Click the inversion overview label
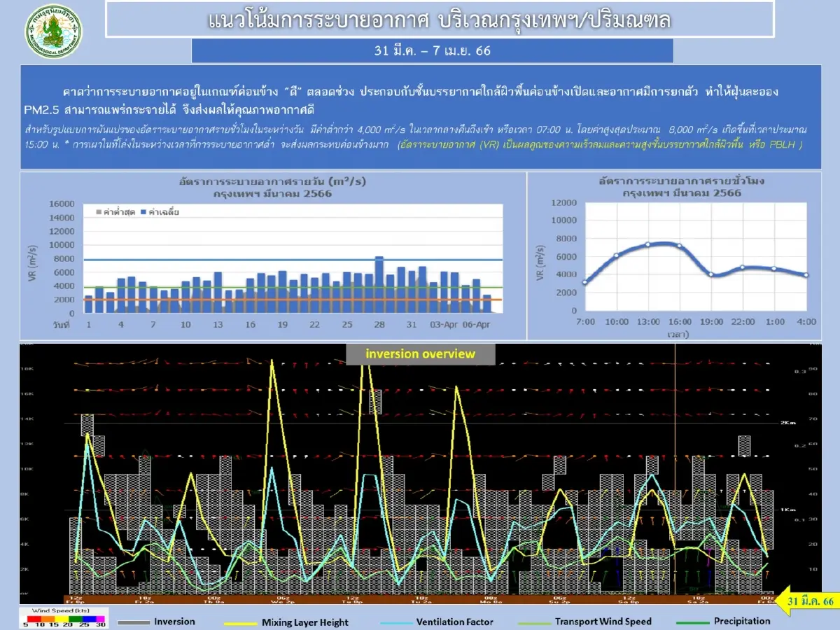This screenshot has width=840, height=630. point(421,353)
